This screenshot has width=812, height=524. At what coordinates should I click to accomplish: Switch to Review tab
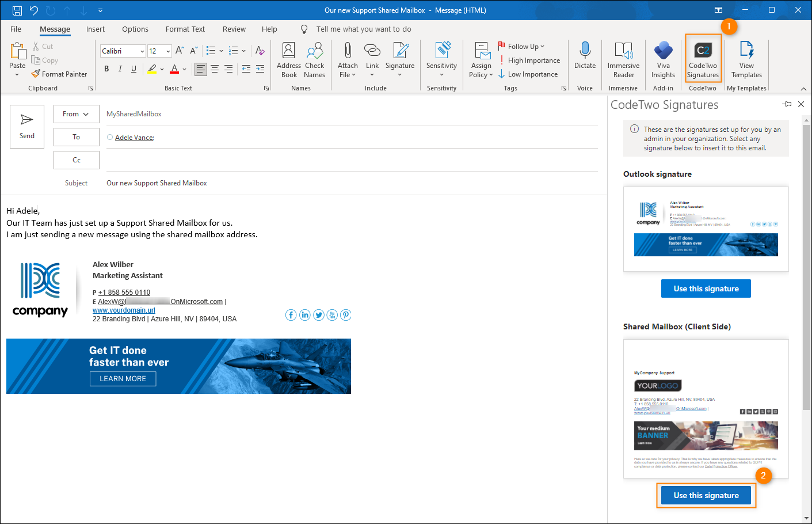234,29
